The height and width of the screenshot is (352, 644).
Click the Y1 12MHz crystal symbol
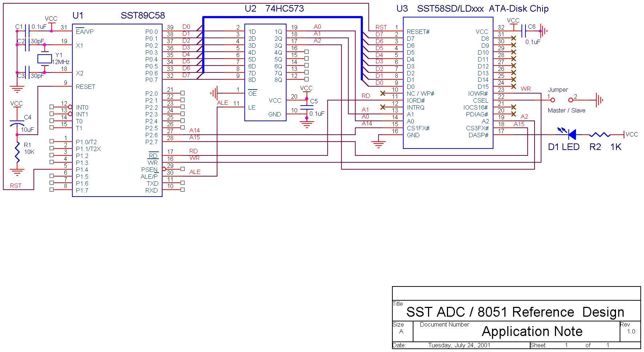[x=45, y=59]
